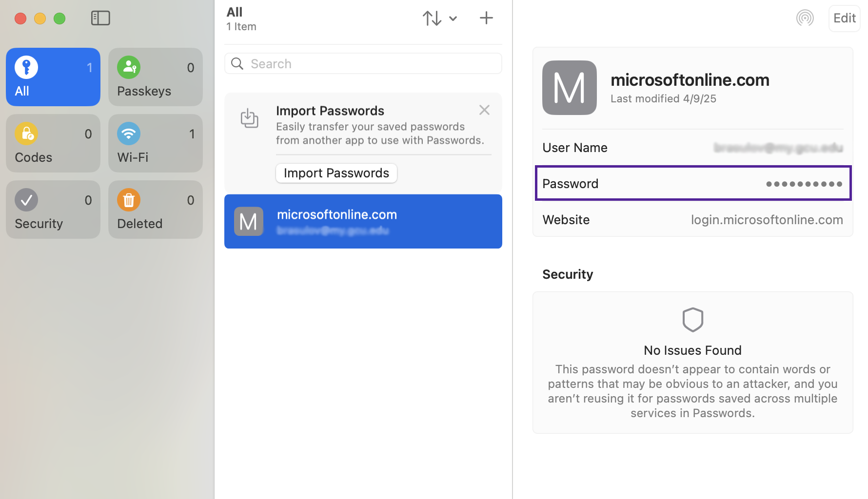
Task: Select the All passwords category
Action: [x=53, y=77]
